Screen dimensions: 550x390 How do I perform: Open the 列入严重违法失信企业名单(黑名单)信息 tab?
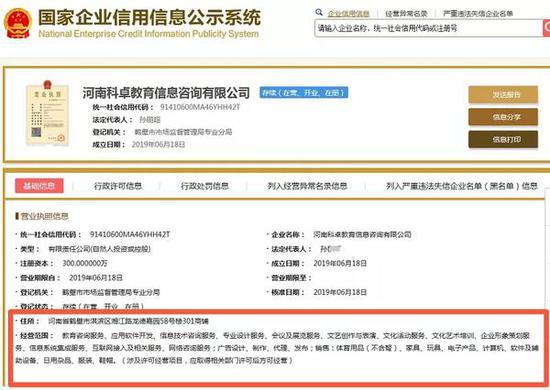click(462, 186)
